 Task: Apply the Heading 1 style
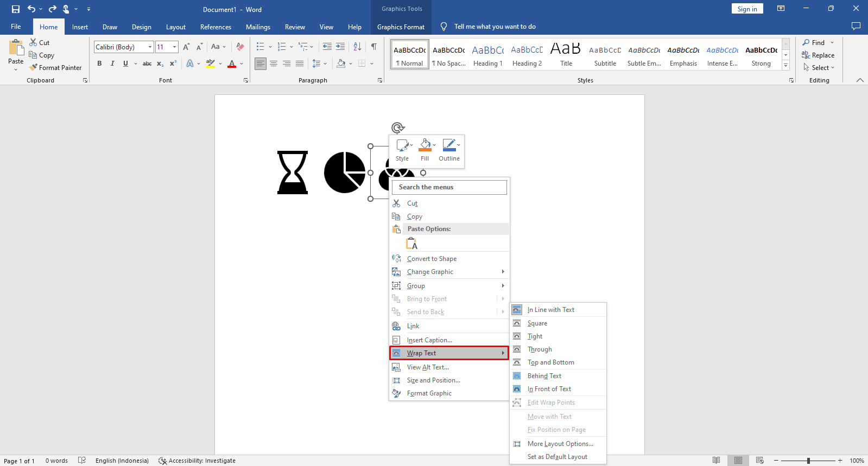coord(487,54)
